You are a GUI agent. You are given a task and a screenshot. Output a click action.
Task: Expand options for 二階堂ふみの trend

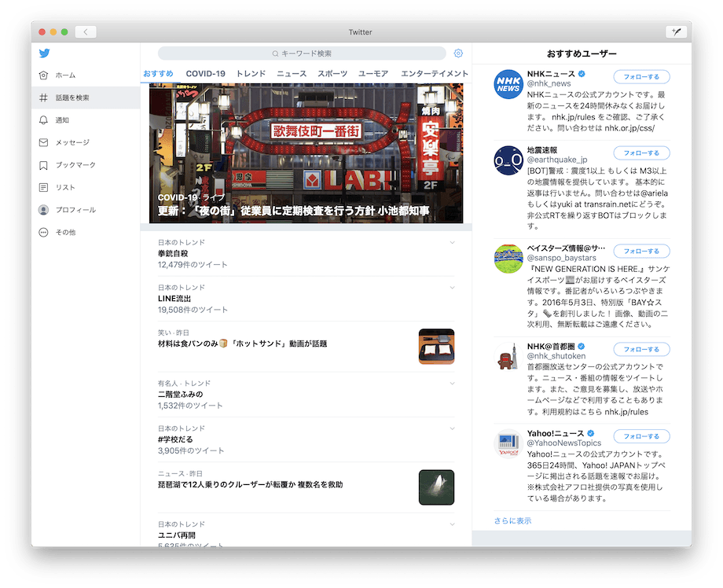(453, 384)
